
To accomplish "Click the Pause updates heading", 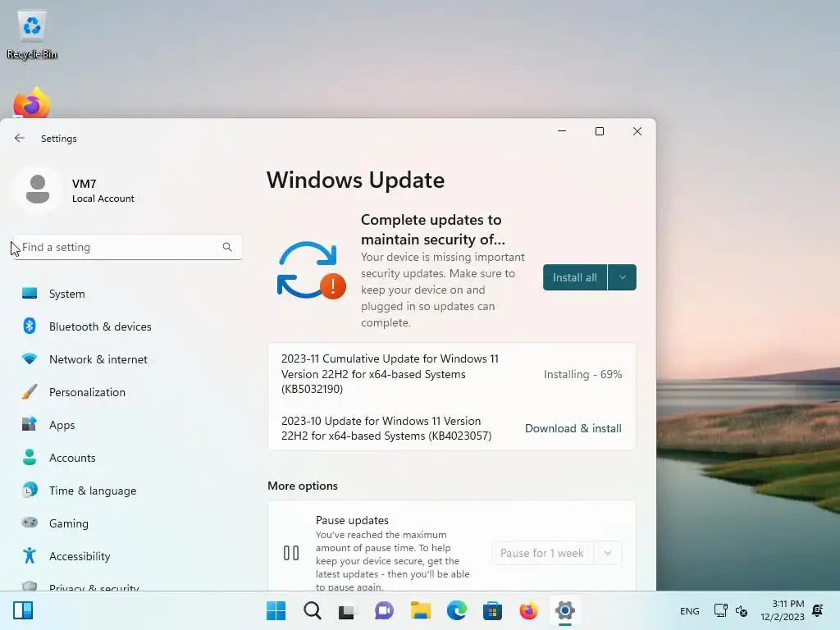I will [x=352, y=520].
